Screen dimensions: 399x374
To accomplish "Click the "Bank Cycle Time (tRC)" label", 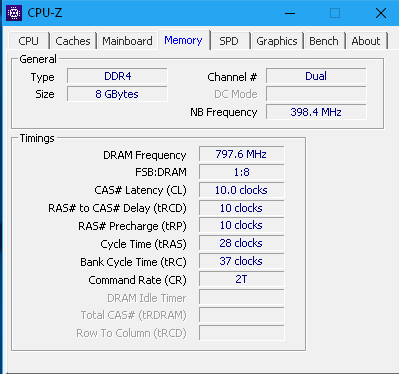I will click(x=133, y=262).
